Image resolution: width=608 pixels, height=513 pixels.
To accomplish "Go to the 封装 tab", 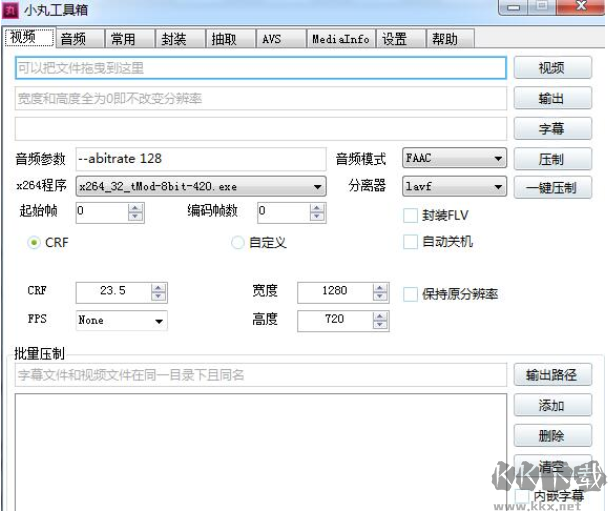I will tap(181, 39).
